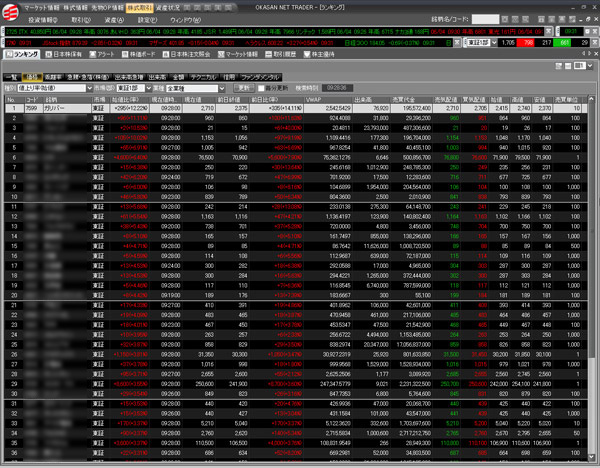The width and height of the screenshot is (600, 468).
Task: Select the 株式情報 top category
Action: [x=75, y=8]
